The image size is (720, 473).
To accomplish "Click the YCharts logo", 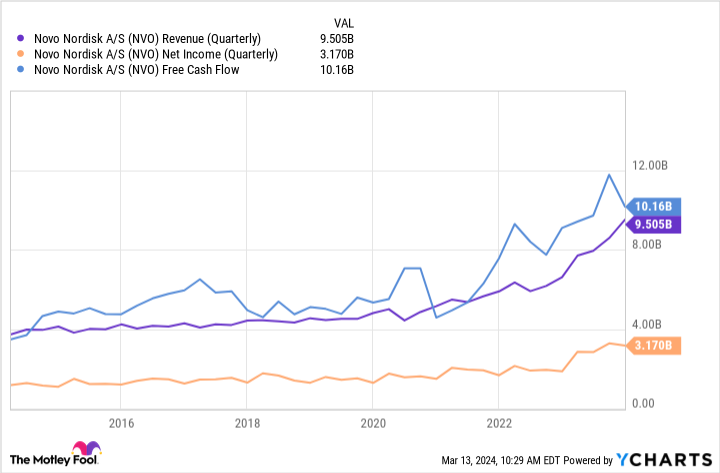I will (x=664, y=460).
